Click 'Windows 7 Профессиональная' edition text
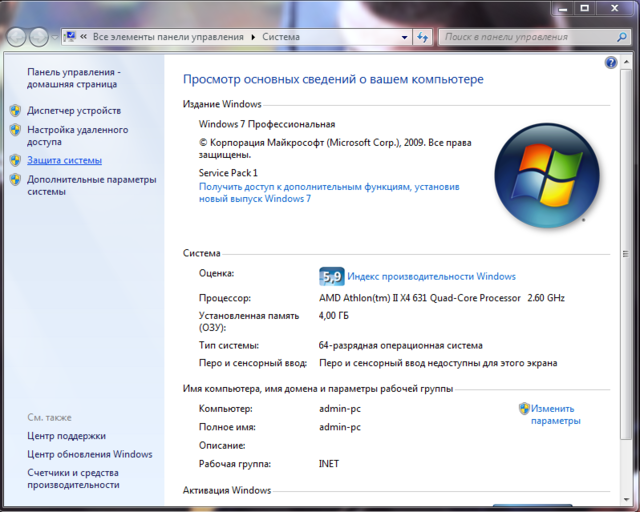 pos(267,124)
